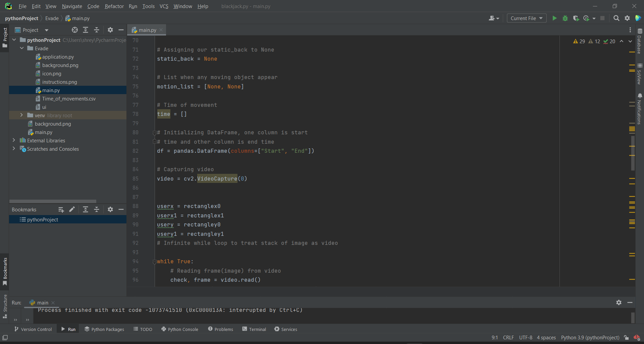Collapse all in Project panel
Image resolution: width=644 pixels, height=344 pixels.
tap(97, 30)
